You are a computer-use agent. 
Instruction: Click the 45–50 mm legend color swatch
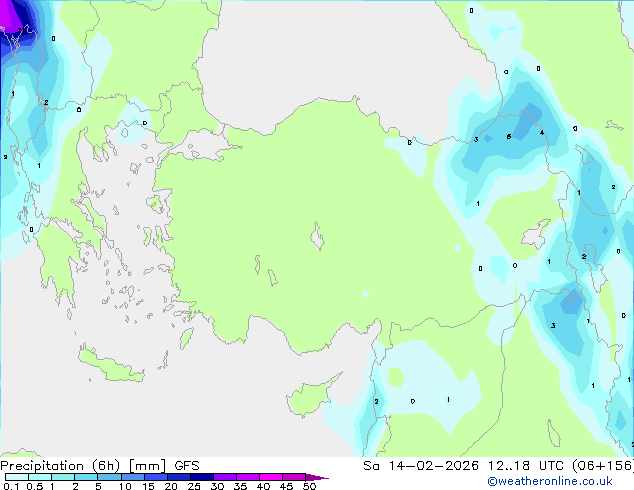[294, 477]
